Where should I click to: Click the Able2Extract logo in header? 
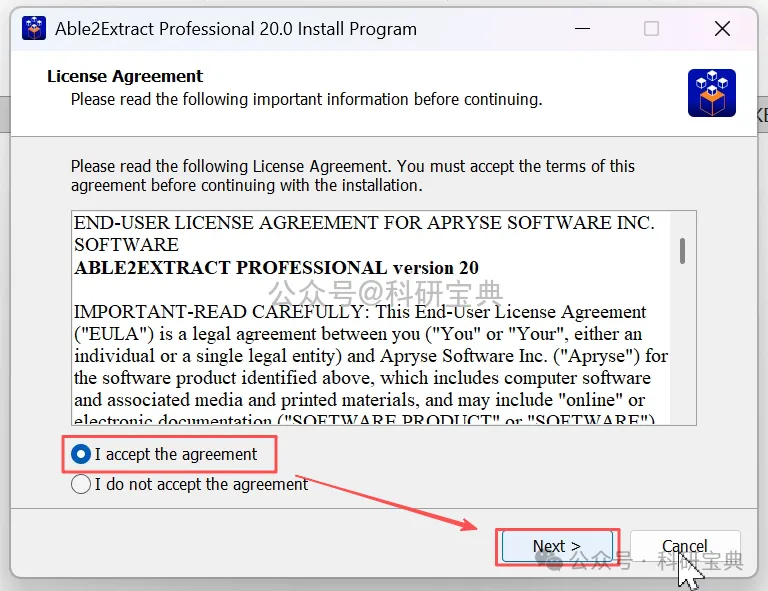point(712,93)
